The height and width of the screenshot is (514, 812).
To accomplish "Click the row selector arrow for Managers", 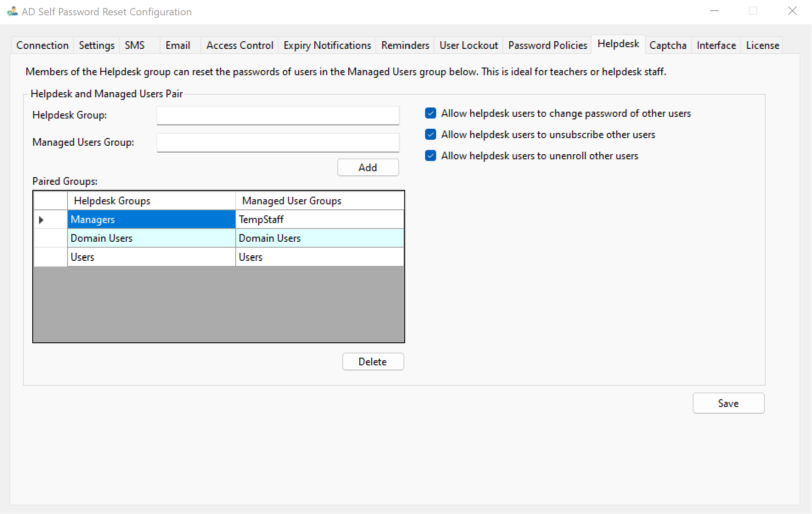I will click(50, 220).
